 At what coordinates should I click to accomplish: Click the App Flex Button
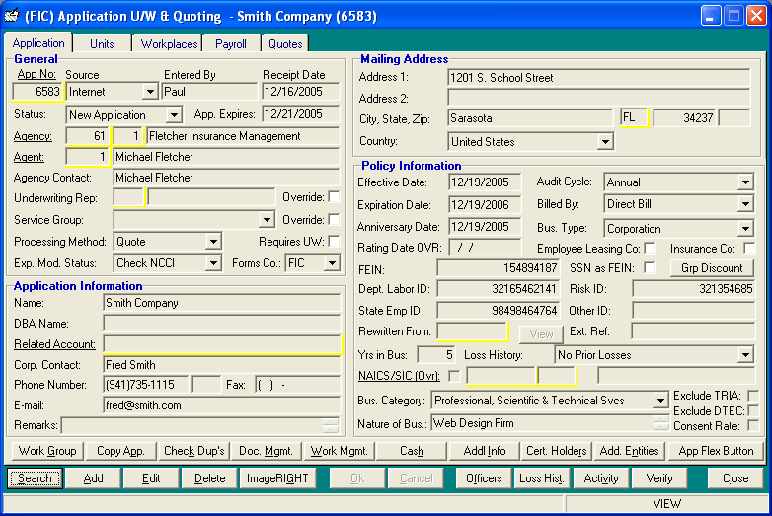pyautogui.click(x=715, y=451)
